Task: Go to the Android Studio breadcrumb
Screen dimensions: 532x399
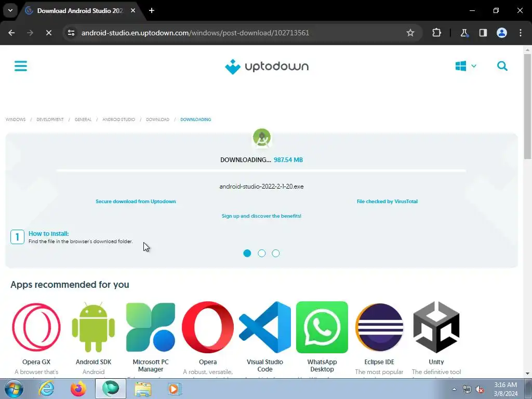Action: click(119, 119)
